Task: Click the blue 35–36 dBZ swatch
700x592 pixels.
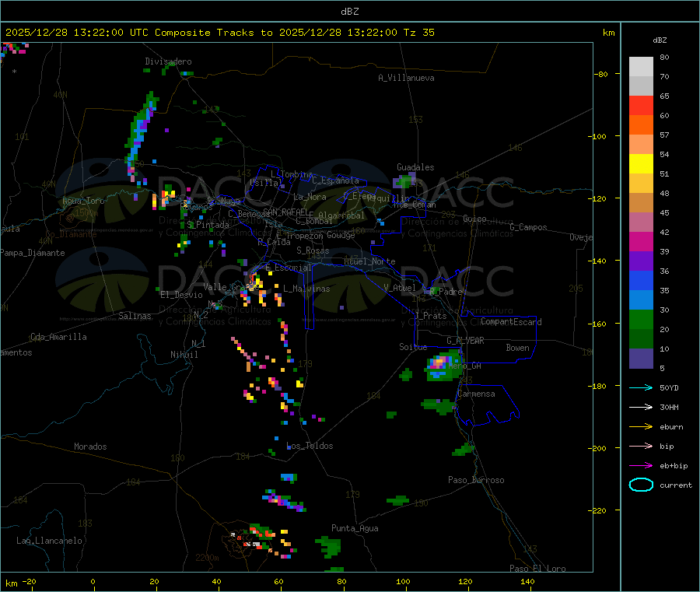Action: (x=641, y=280)
